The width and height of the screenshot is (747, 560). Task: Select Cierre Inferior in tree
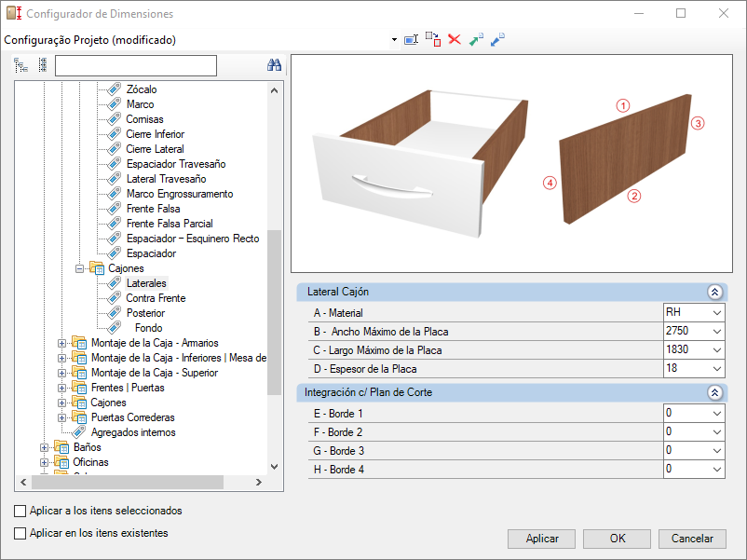click(x=155, y=134)
